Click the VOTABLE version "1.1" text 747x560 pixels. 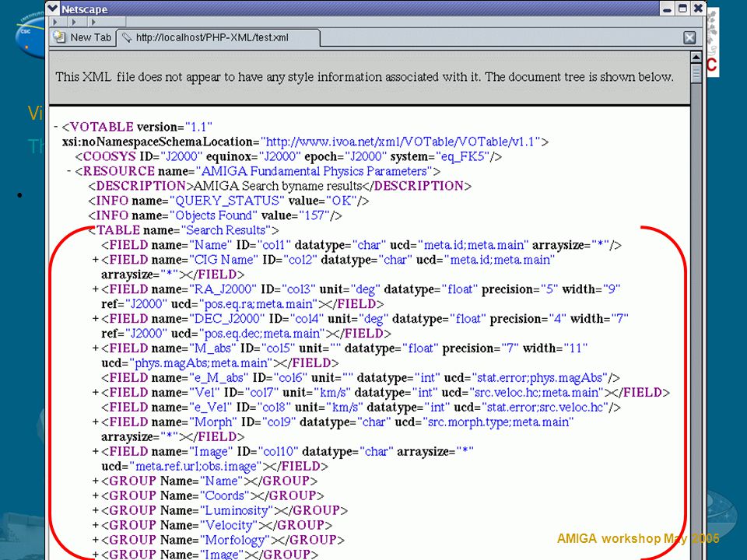pos(198,127)
